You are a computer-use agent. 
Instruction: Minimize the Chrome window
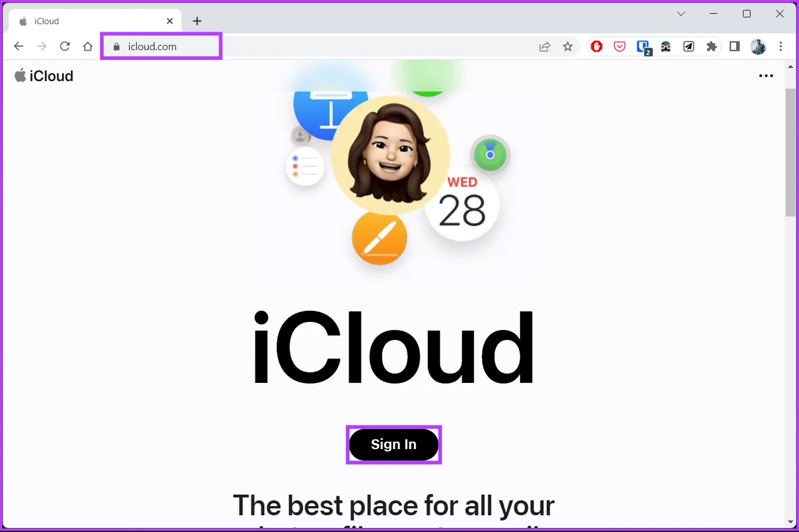714,14
